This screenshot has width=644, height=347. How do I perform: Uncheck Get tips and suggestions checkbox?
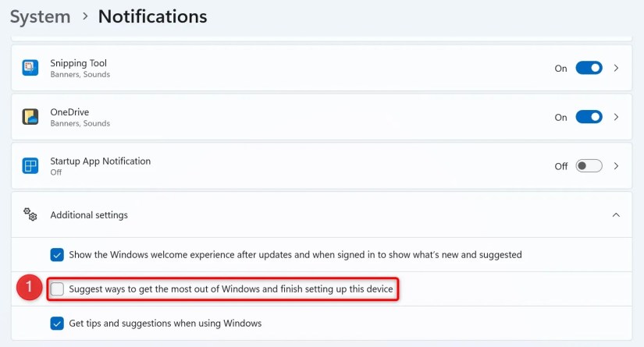pyautogui.click(x=57, y=323)
